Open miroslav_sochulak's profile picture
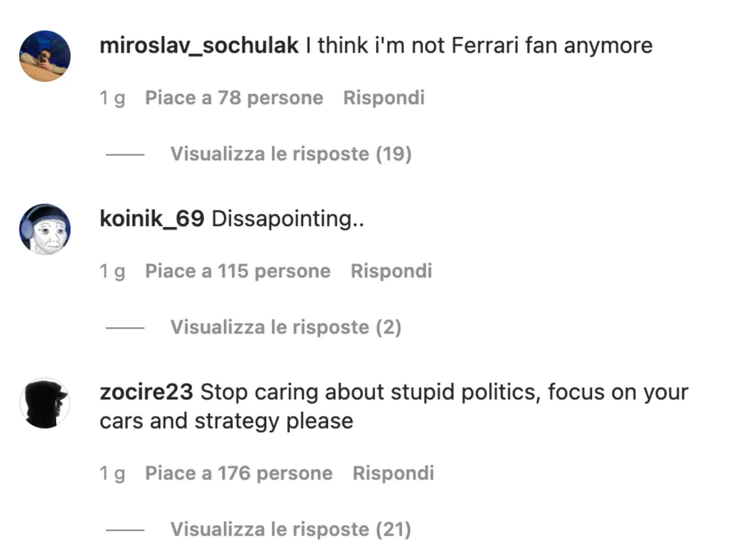This screenshot has height=560, width=751. (45, 56)
